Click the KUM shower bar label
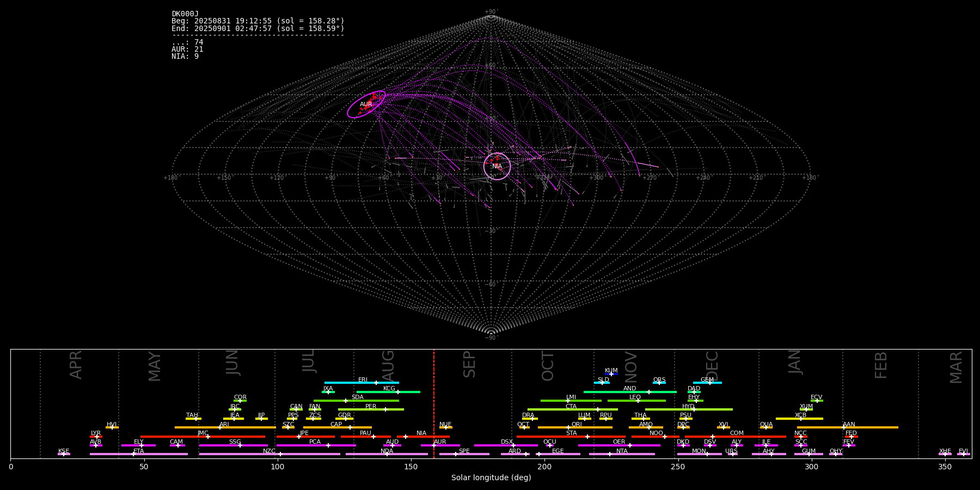 (x=611, y=371)
